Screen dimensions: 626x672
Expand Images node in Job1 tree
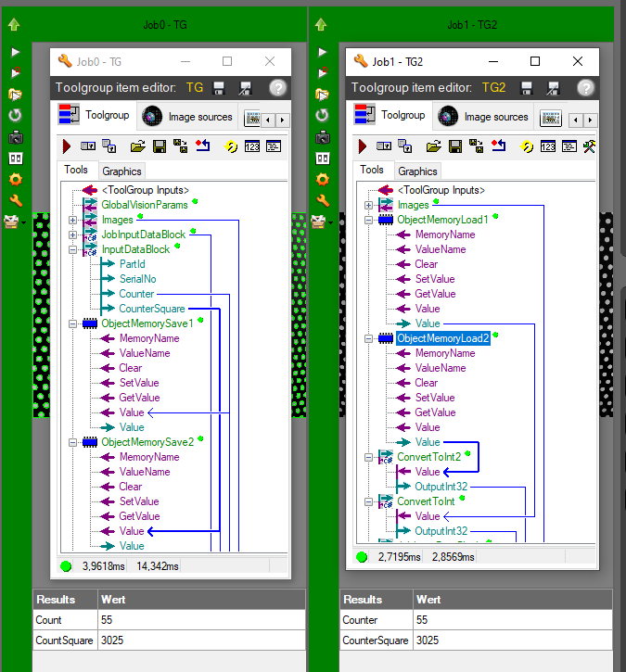point(368,205)
